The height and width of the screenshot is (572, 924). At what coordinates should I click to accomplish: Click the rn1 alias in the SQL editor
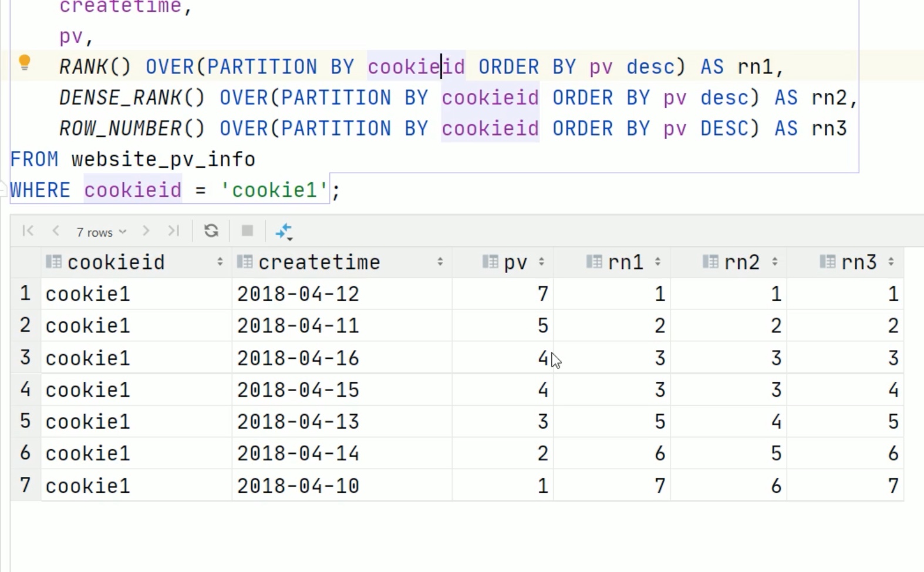point(756,67)
